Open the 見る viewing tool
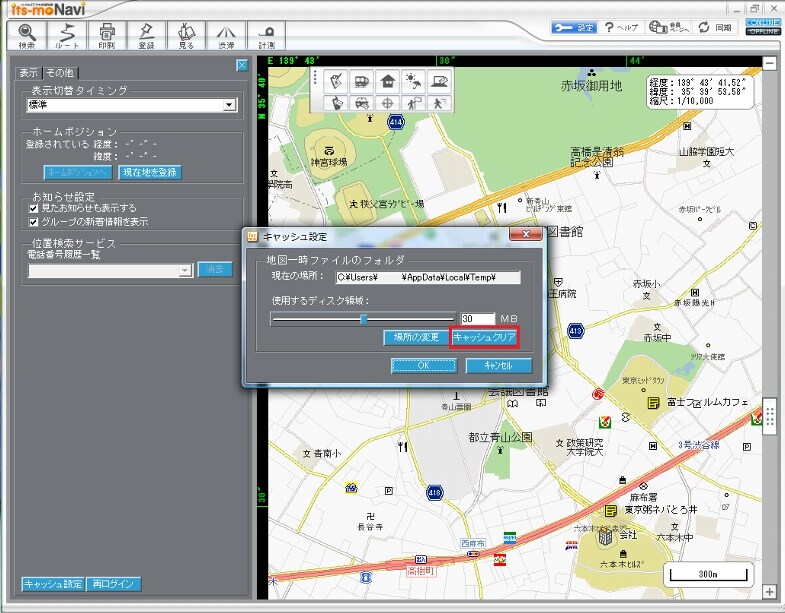785x613 pixels. pos(186,36)
